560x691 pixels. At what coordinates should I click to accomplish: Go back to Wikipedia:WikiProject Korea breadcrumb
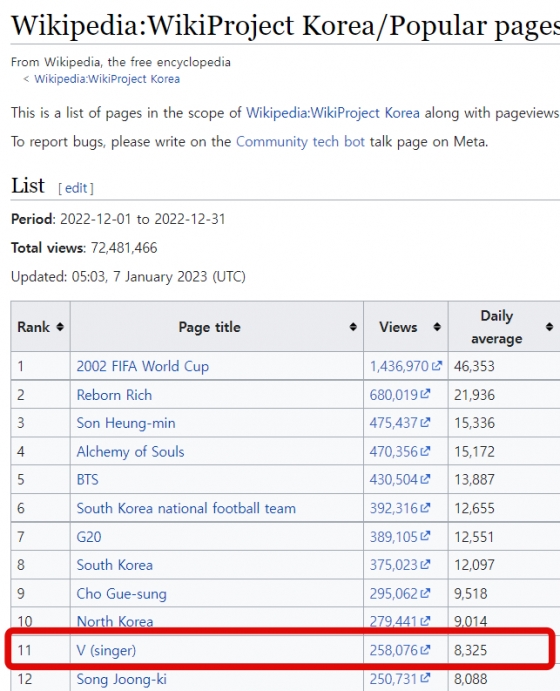coord(107,79)
